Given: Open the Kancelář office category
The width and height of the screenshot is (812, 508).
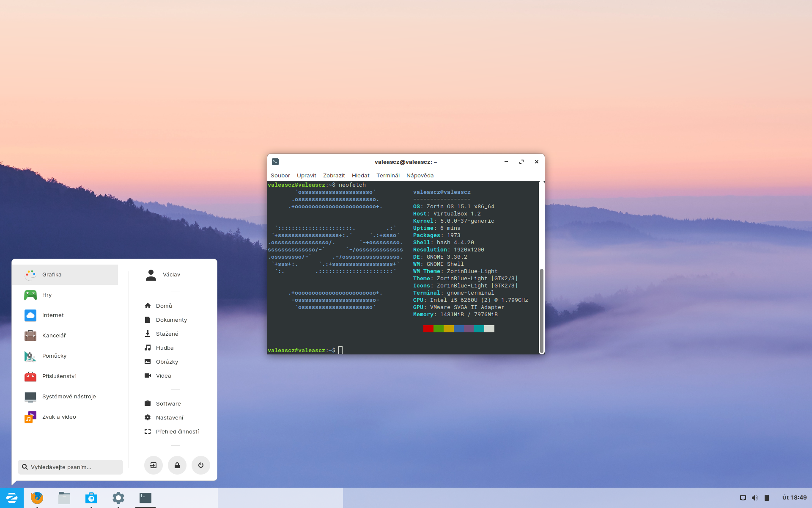Looking at the screenshot, I should click(x=65, y=336).
